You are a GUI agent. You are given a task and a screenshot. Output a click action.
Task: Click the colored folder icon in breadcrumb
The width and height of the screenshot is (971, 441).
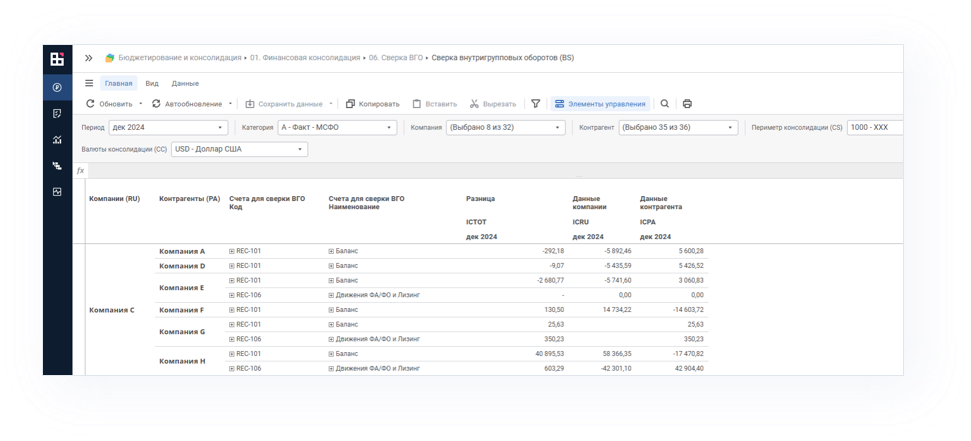click(110, 58)
